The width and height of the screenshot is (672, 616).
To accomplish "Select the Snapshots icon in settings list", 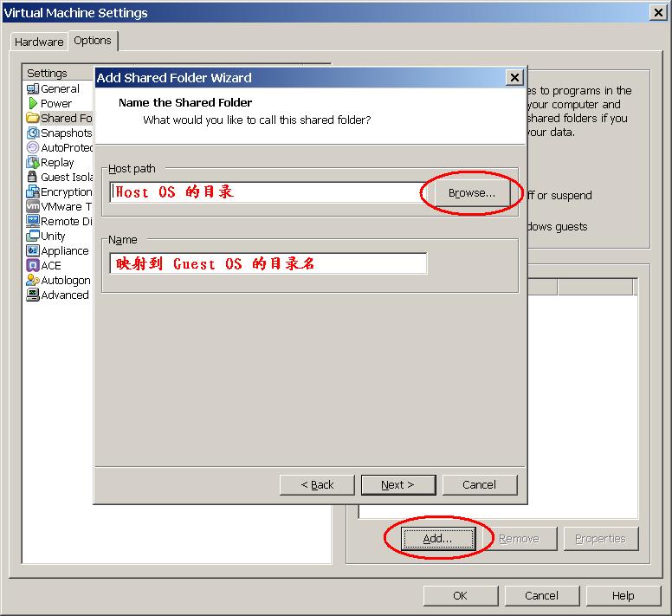I will click(x=33, y=133).
